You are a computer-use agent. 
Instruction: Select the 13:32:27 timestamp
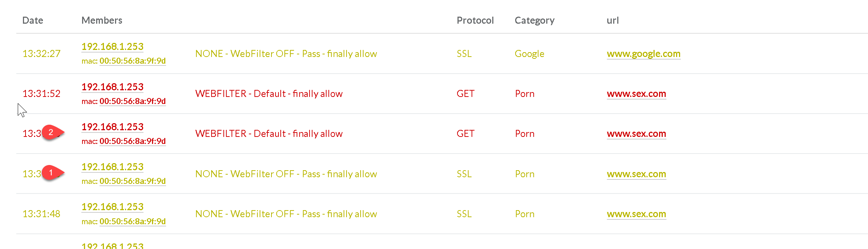pyautogui.click(x=41, y=54)
